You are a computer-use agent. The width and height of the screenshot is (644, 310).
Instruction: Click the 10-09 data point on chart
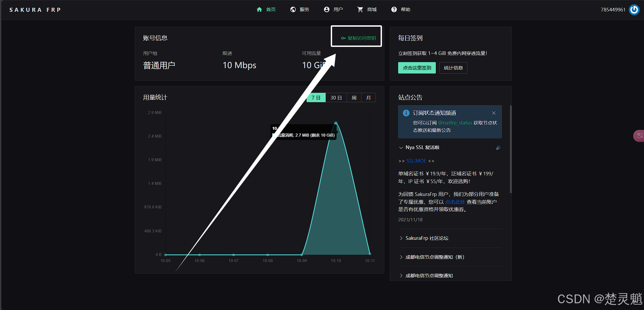(x=302, y=255)
